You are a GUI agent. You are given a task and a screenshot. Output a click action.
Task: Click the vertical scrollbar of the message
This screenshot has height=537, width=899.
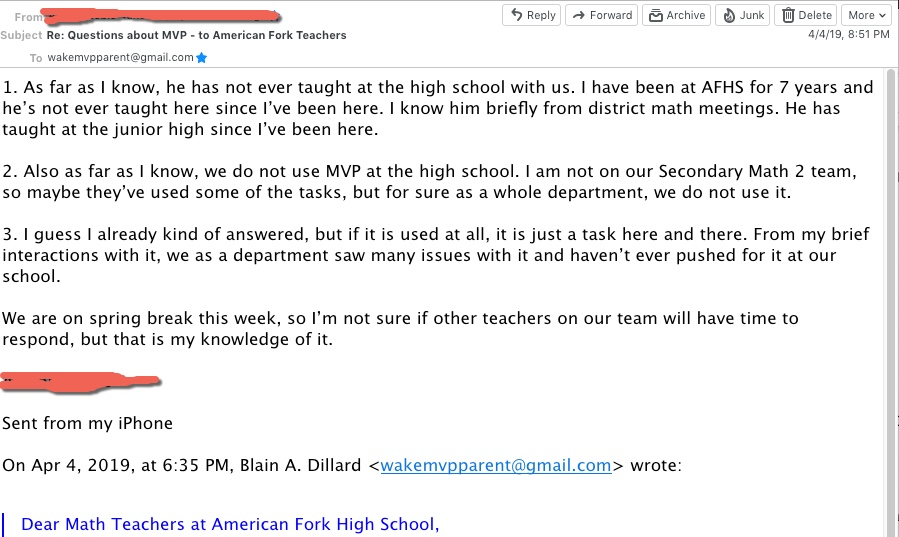pos(890,302)
